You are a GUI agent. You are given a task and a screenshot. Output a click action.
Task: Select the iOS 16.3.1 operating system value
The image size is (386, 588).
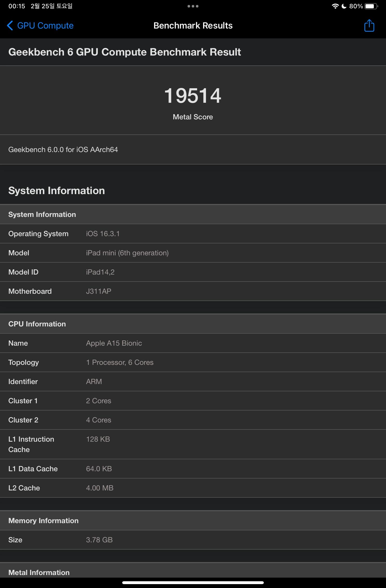(103, 234)
